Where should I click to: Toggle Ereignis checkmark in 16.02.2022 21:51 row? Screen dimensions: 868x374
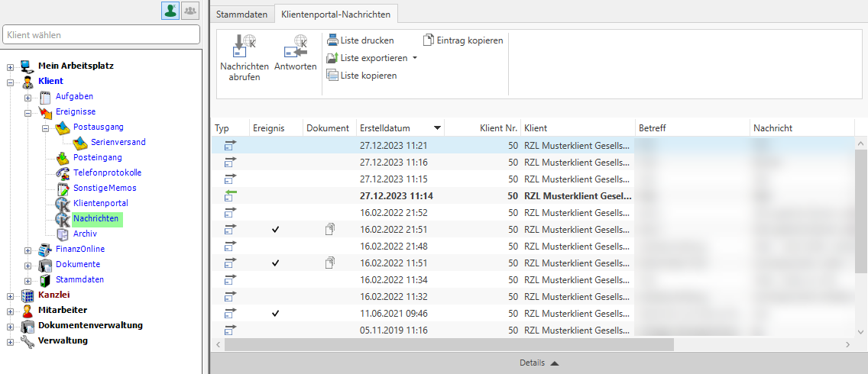click(276, 228)
